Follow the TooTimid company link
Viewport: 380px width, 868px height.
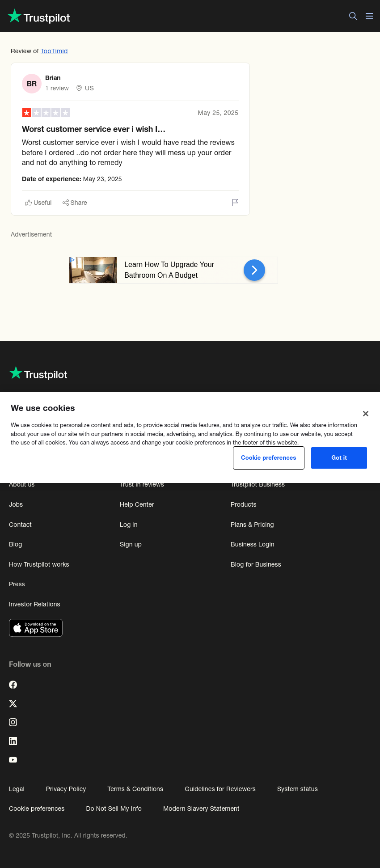pos(54,51)
